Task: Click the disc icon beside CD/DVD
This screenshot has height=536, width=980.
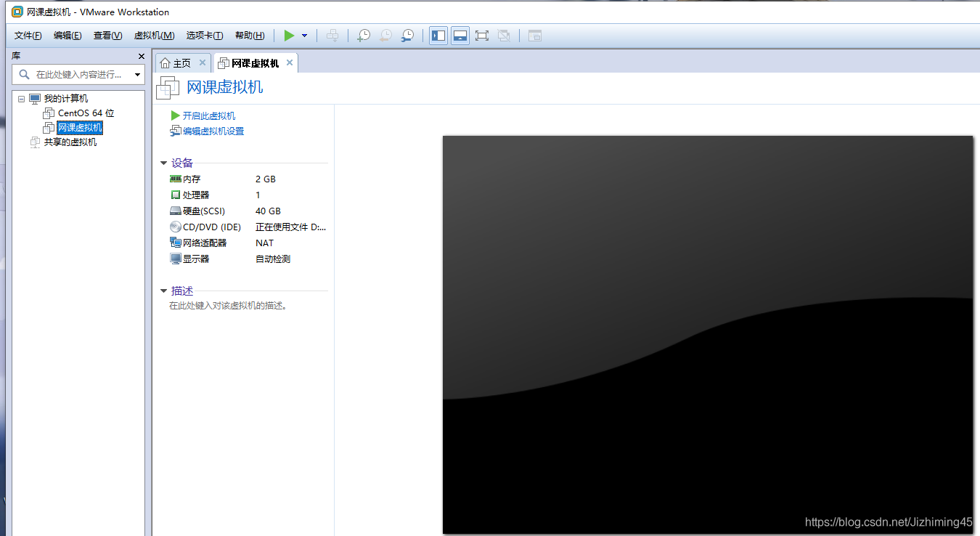Action: tap(175, 227)
